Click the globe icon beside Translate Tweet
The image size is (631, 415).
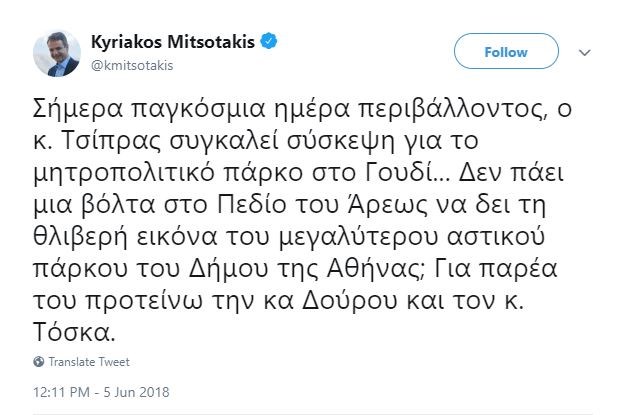pos(39,362)
